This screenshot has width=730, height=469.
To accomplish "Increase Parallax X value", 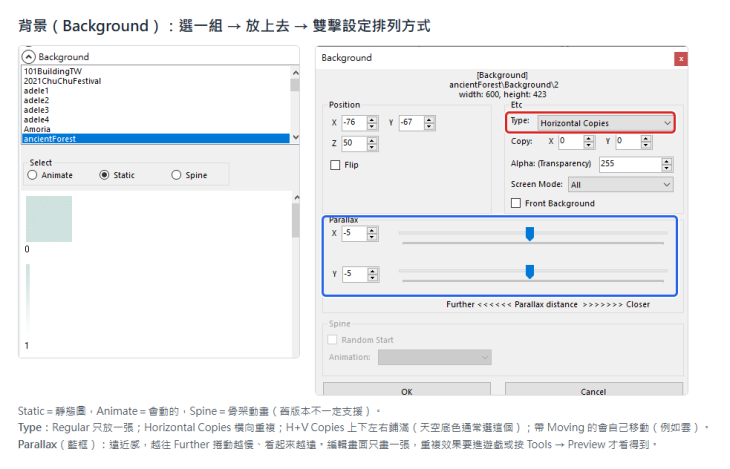I will pos(372,231).
